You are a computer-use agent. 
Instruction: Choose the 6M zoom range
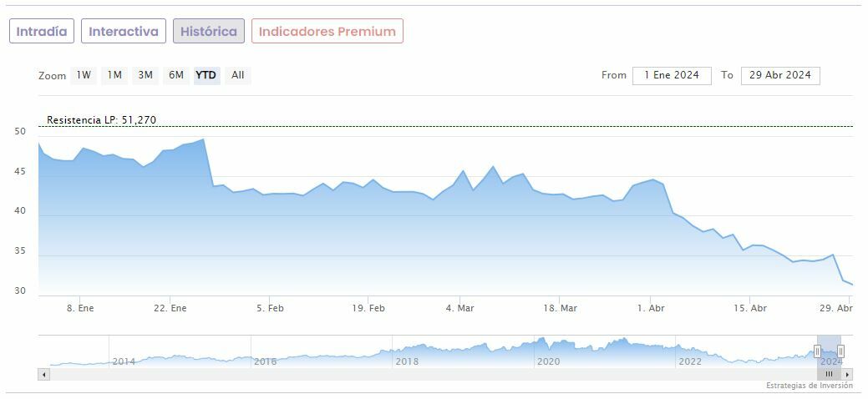176,75
